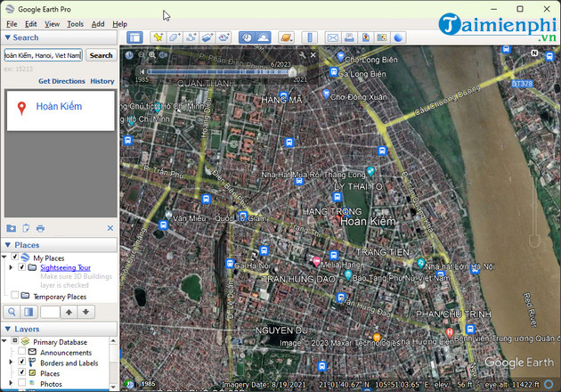This screenshot has width=561, height=392.
Task: Close the historical imagery time slider
Action: [x=313, y=54]
